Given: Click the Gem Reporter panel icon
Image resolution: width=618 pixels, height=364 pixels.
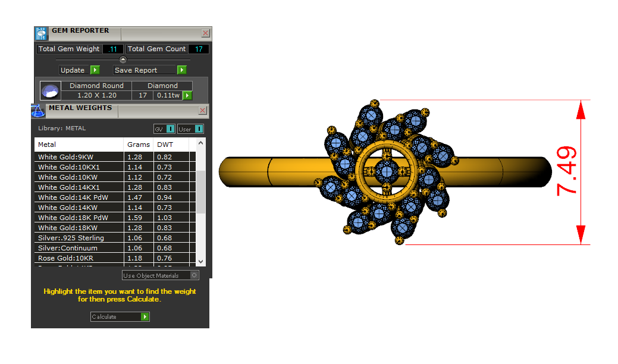Looking at the screenshot, I should pyautogui.click(x=40, y=33).
